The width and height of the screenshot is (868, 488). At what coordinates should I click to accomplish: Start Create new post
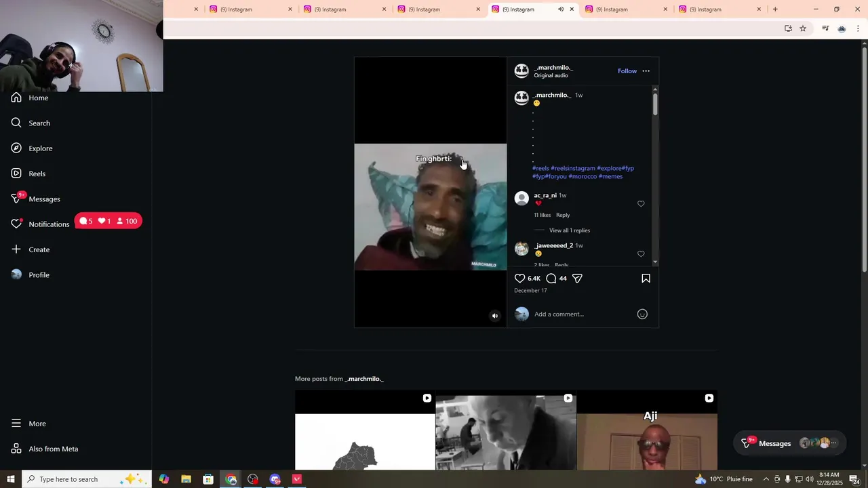point(31,249)
